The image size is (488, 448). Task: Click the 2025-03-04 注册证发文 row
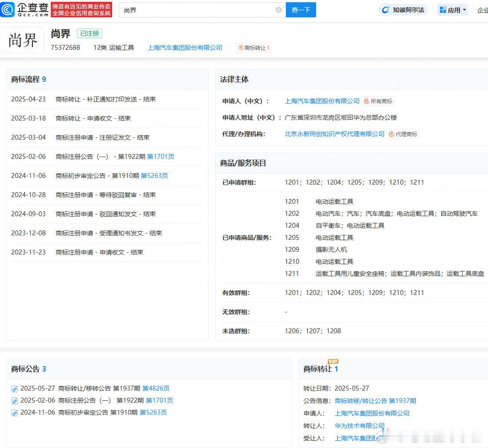click(107, 137)
